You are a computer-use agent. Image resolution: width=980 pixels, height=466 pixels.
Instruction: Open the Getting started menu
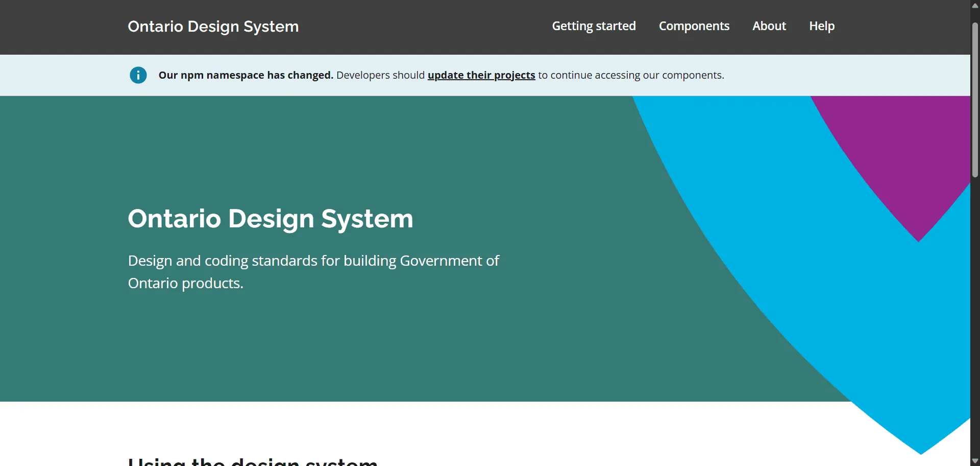coord(594,26)
